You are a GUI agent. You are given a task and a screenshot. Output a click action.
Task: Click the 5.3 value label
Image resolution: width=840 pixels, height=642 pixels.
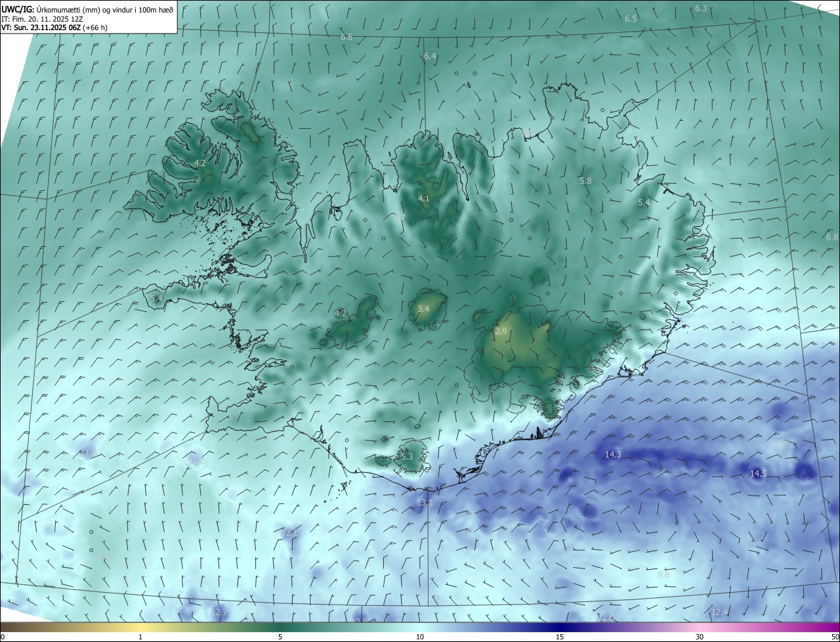tap(406, 456)
